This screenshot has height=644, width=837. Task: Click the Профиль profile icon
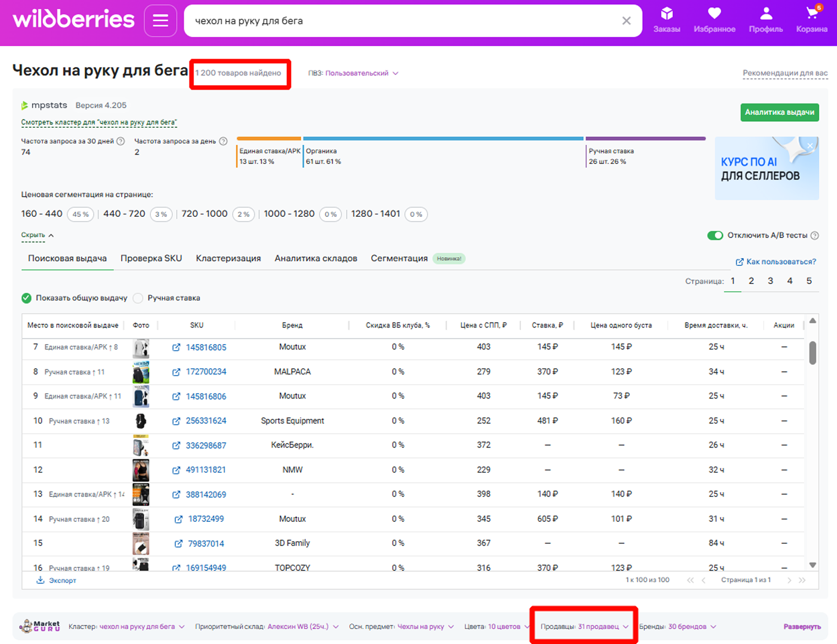coord(765,15)
